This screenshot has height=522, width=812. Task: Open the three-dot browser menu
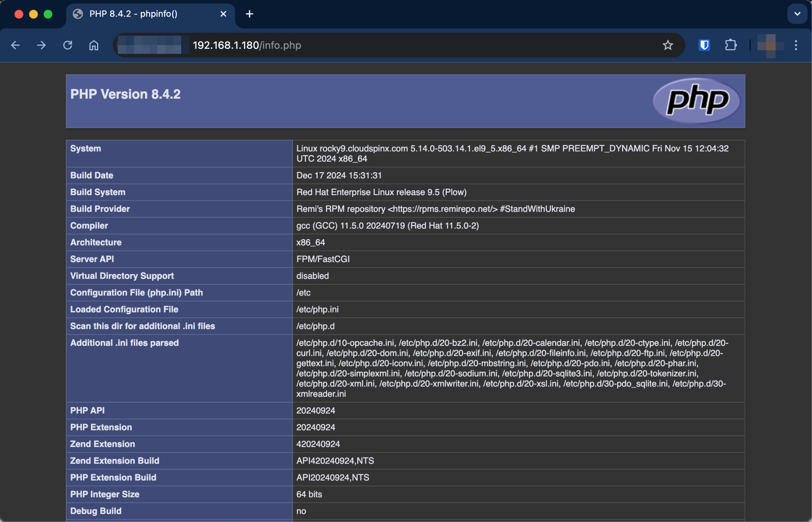[x=795, y=45]
